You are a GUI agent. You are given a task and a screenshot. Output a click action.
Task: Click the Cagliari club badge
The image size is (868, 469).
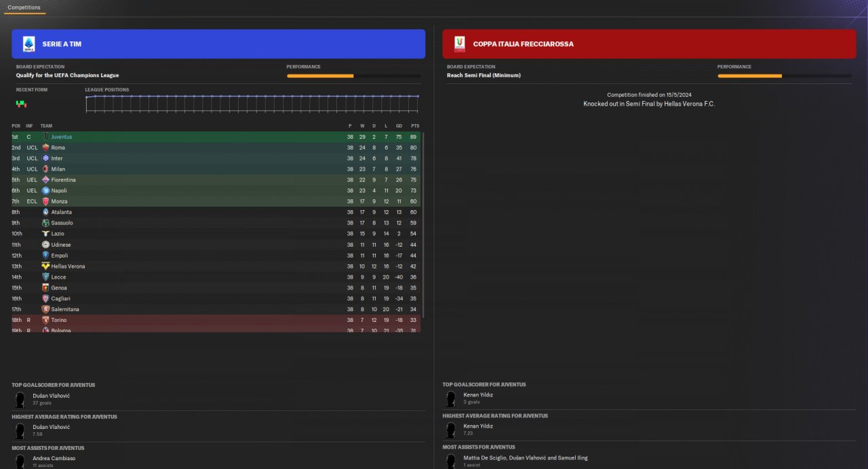point(45,298)
